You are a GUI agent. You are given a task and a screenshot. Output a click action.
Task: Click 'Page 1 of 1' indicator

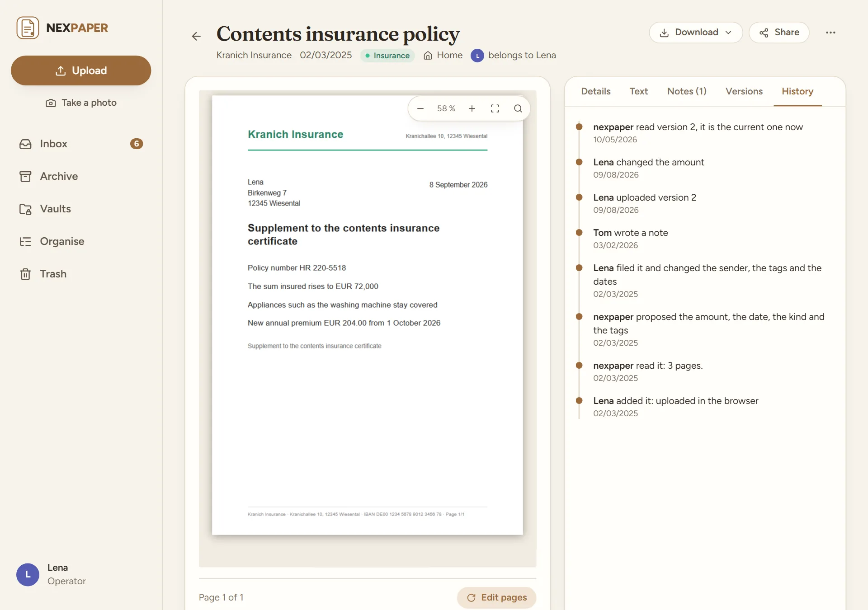[x=221, y=597]
